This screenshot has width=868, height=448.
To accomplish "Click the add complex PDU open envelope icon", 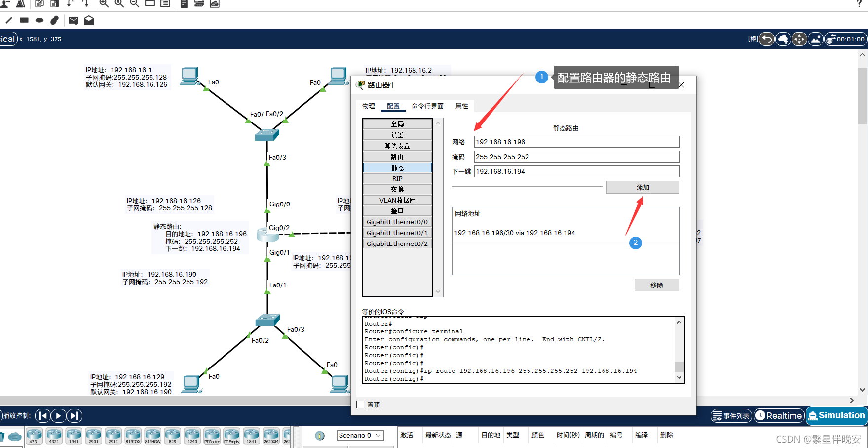I will coord(89,20).
